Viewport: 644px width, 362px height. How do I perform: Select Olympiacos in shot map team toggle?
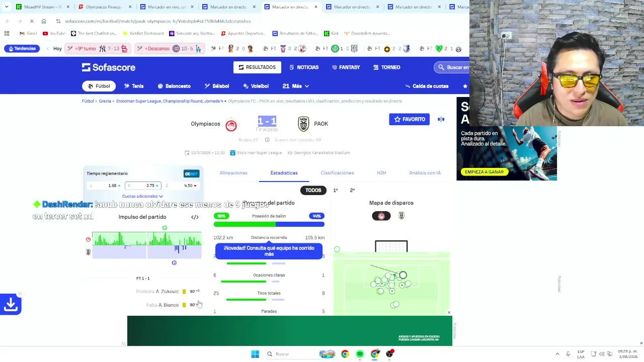tap(381, 216)
